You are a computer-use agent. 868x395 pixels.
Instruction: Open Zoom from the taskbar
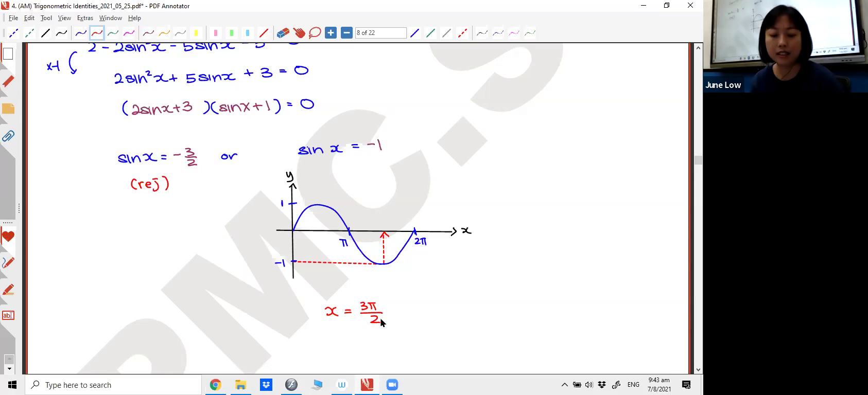tap(392, 385)
